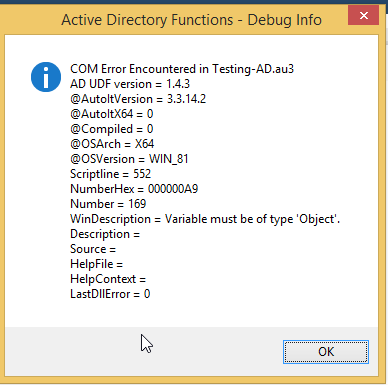388x385 pixels.
Task: Click the NumberHex = 000000A9 line
Action: [x=134, y=189]
